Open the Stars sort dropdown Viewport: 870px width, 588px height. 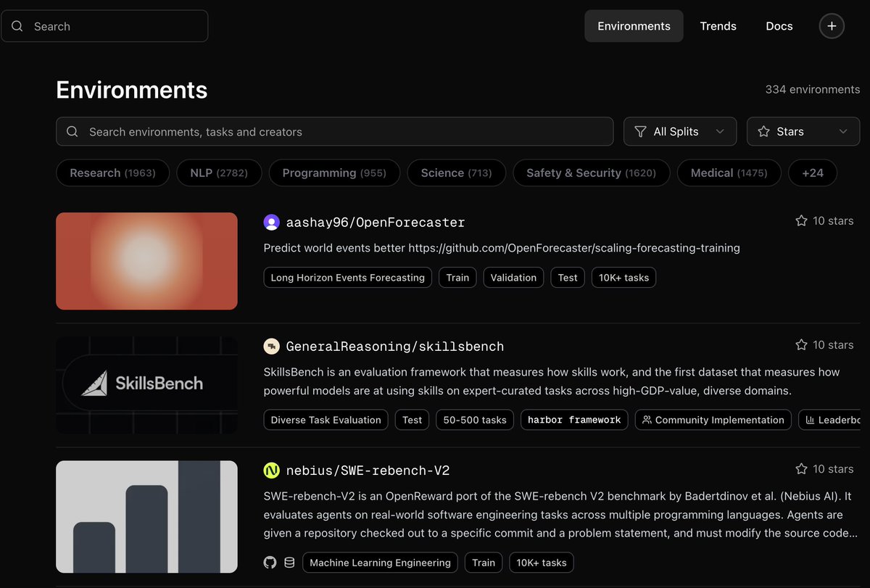[x=803, y=132]
